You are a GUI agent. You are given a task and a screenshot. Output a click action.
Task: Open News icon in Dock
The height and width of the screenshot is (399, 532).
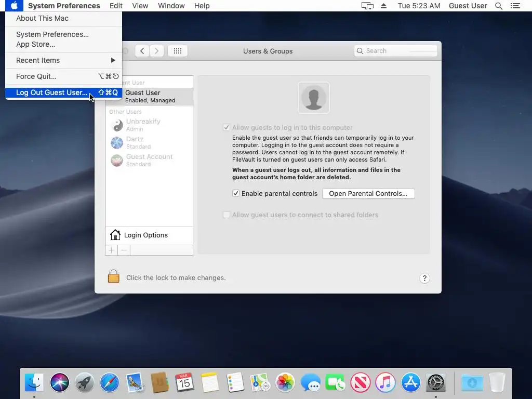tap(361, 382)
